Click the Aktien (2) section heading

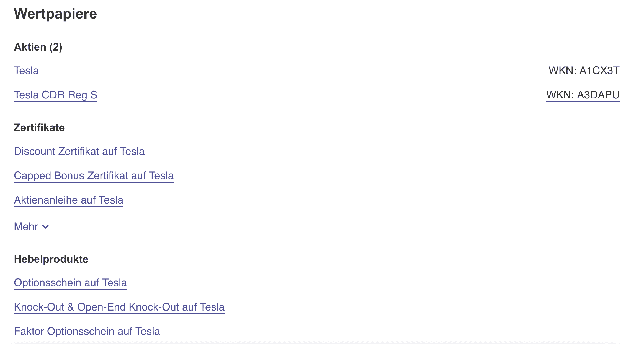click(x=38, y=47)
